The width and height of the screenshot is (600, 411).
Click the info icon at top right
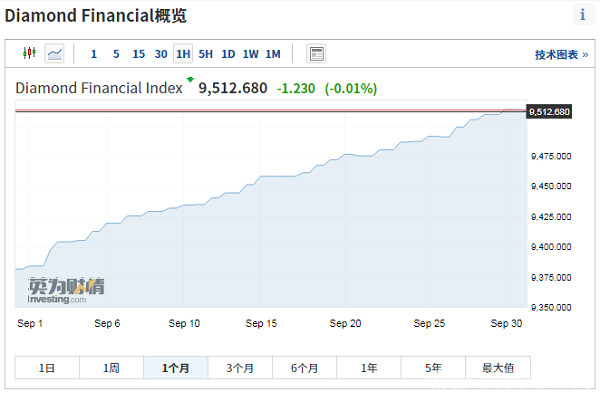[582, 15]
